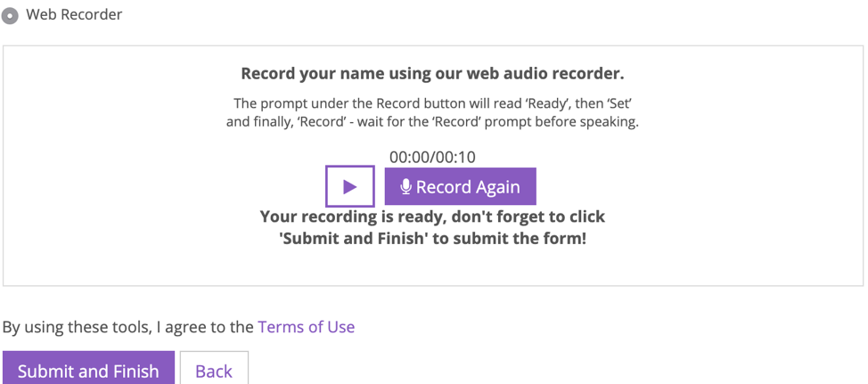Viewport: 868px width, 384px height.
Task: Click the microphone icon on Record Again
Action: coord(405,187)
